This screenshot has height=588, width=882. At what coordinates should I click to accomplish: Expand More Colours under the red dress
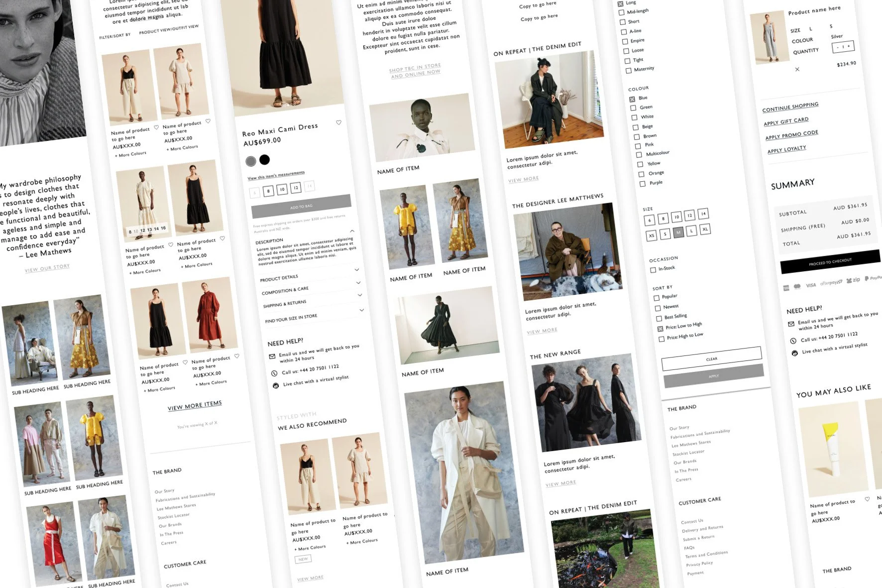click(x=211, y=383)
